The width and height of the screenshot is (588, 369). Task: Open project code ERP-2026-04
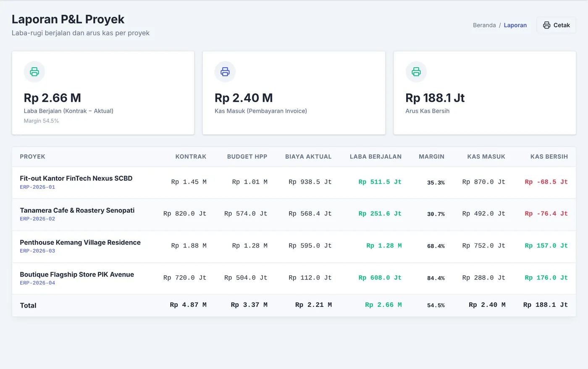(37, 283)
